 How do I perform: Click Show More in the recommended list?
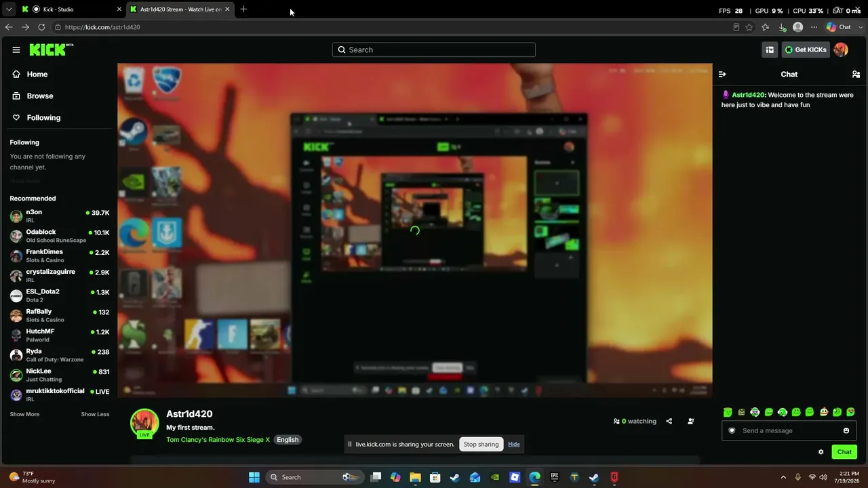[x=24, y=414]
